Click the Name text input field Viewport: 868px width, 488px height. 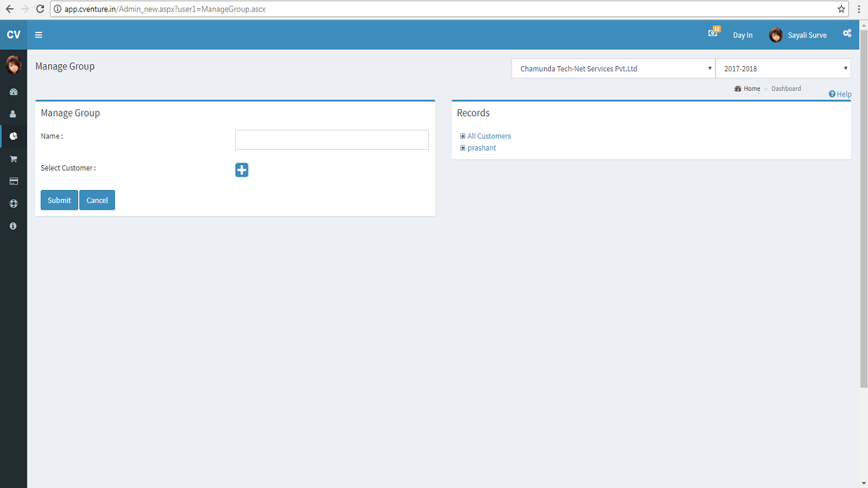332,140
